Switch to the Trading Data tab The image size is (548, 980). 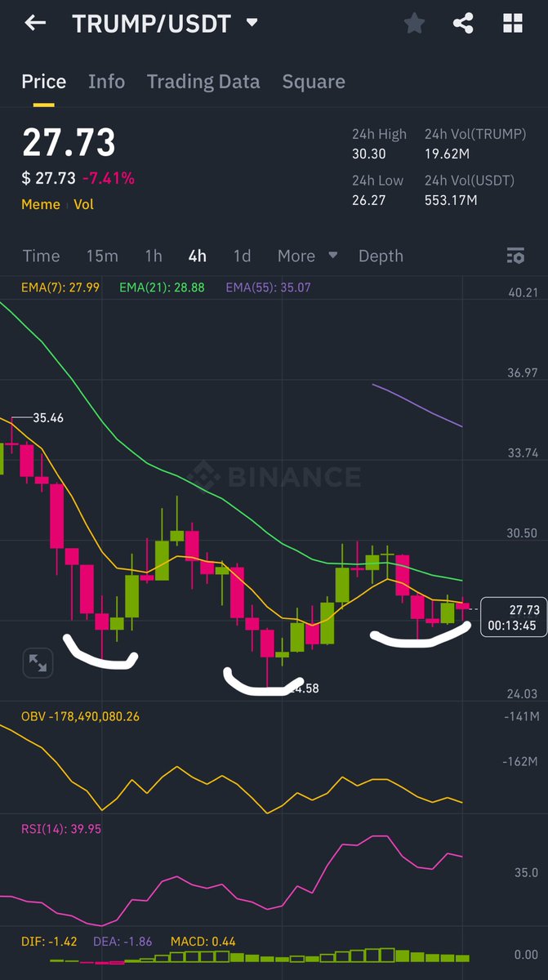tap(203, 82)
